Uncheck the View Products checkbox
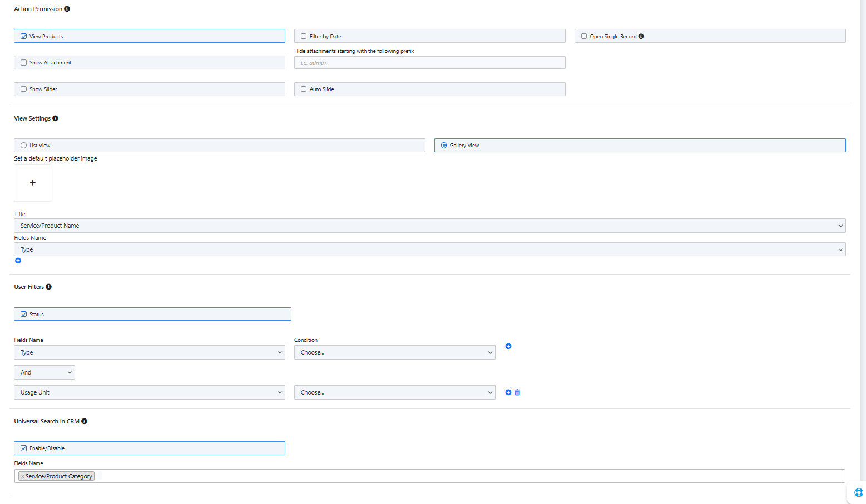The width and height of the screenshot is (866, 504). (x=24, y=36)
